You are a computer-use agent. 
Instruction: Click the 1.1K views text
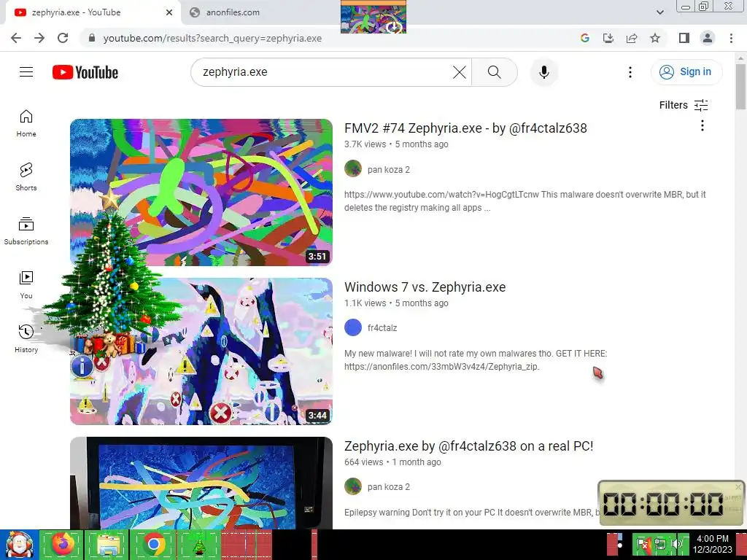(365, 303)
